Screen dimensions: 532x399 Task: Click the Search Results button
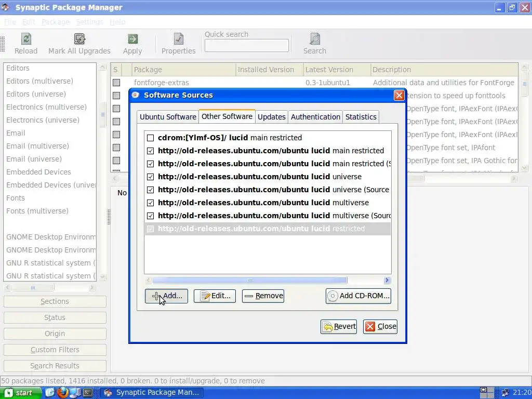point(55,366)
